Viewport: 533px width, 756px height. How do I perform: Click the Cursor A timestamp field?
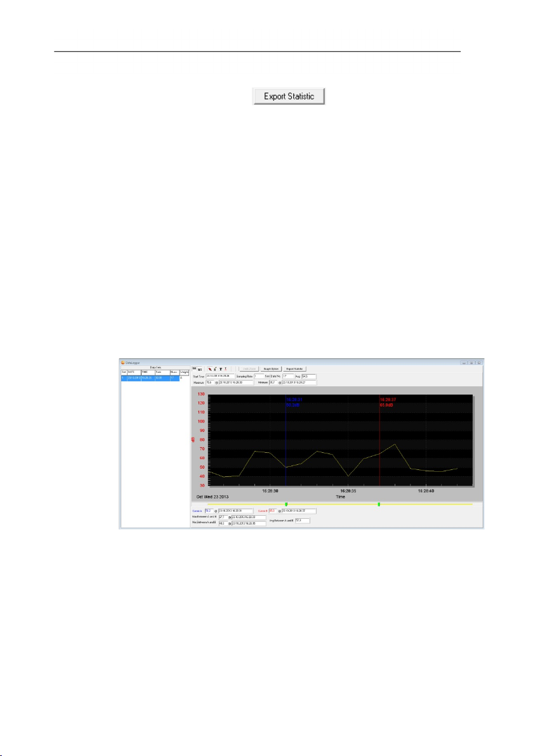(x=235, y=511)
